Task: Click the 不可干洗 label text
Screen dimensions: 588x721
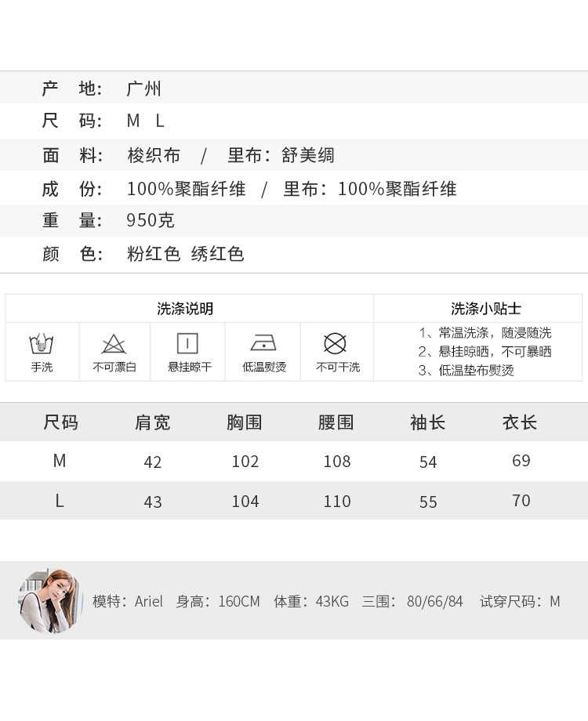Action: [338, 367]
